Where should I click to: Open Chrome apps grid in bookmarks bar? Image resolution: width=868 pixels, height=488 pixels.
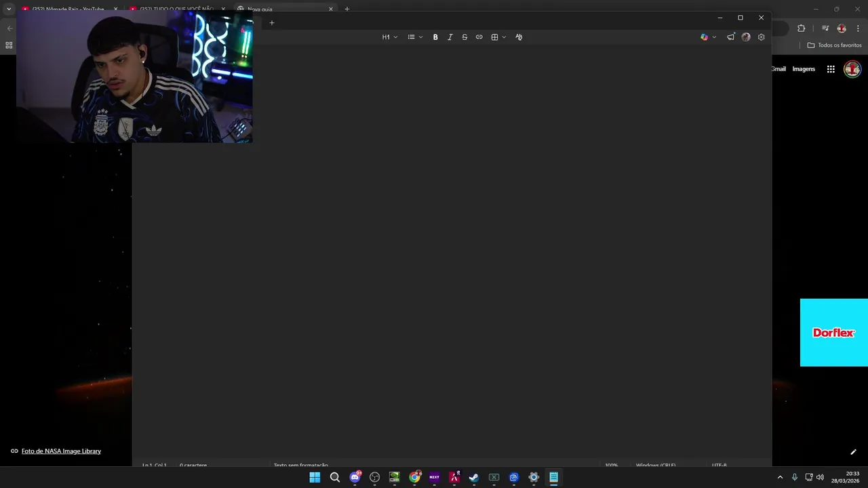pyautogui.click(x=9, y=45)
